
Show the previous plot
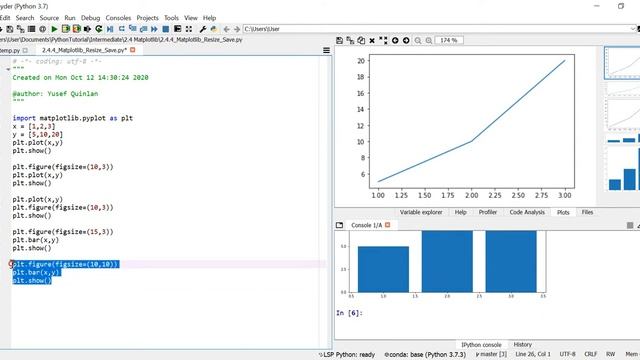(395, 40)
